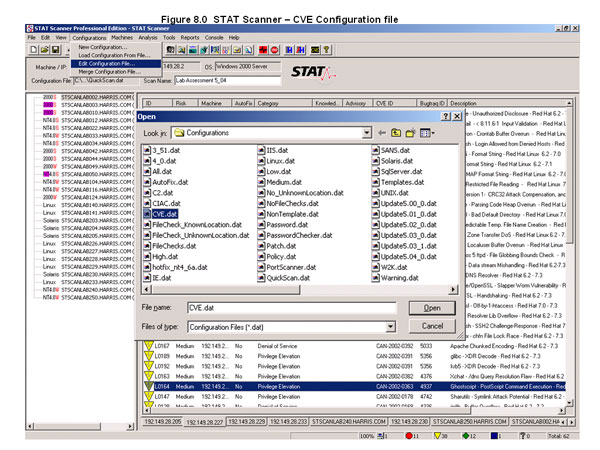The width and height of the screenshot is (600, 450).
Task: Click the black terminal console toolbar icon
Action: tap(315, 50)
